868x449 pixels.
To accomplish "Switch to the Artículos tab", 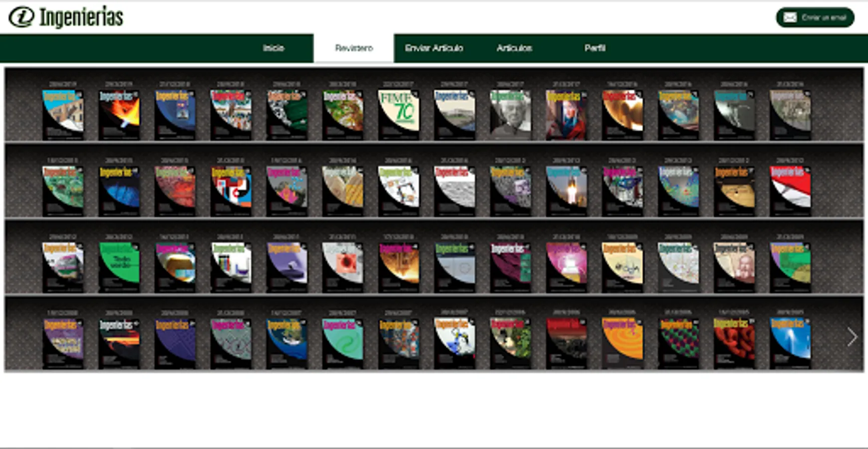I will click(x=514, y=48).
